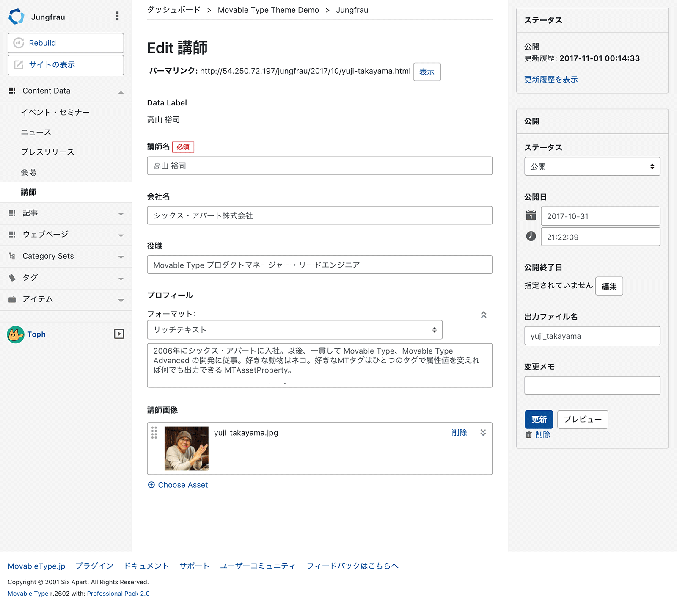
Task: Click the ウェブページ sidebar icon
Action: (x=12, y=234)
